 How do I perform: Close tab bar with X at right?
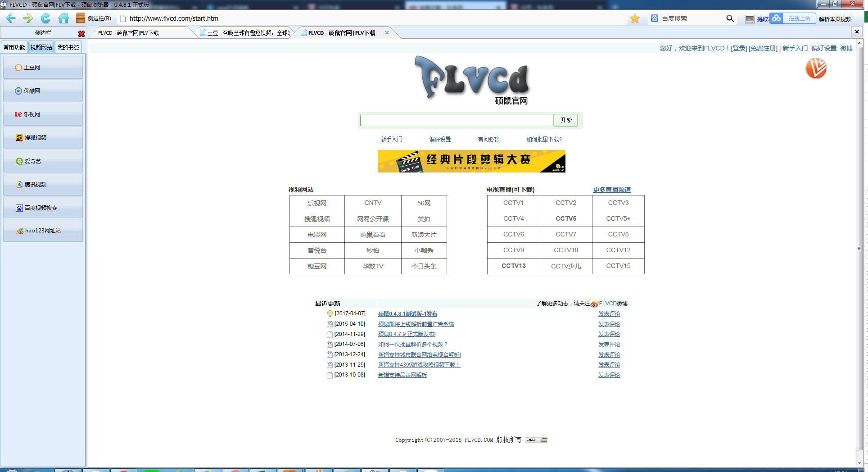click(x=857, y=32)
